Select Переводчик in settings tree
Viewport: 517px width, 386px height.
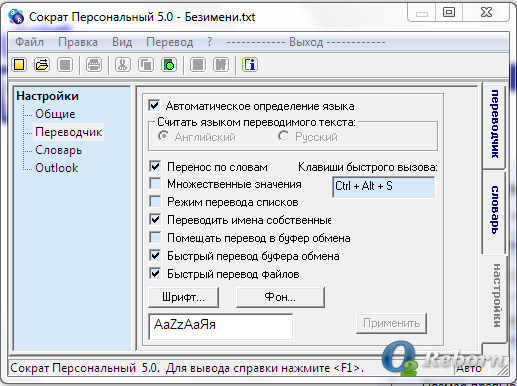[x=69, y=132]
